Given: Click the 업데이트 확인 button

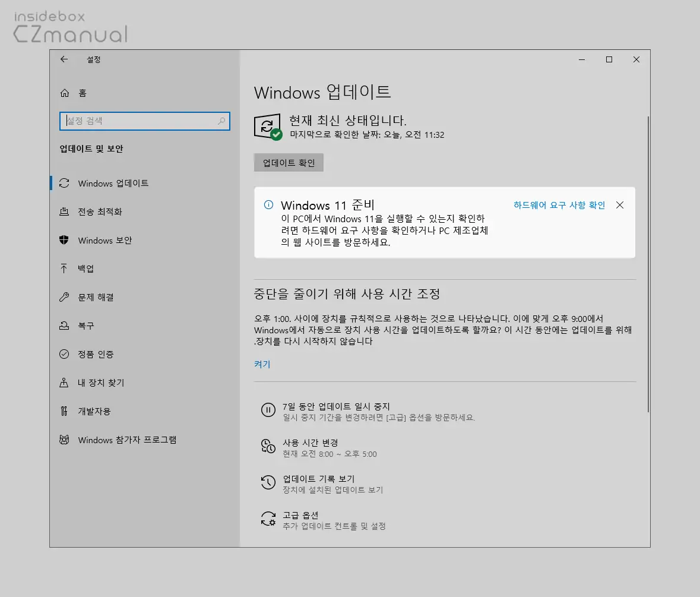Looking at the screenshot, I should point(289,163).
